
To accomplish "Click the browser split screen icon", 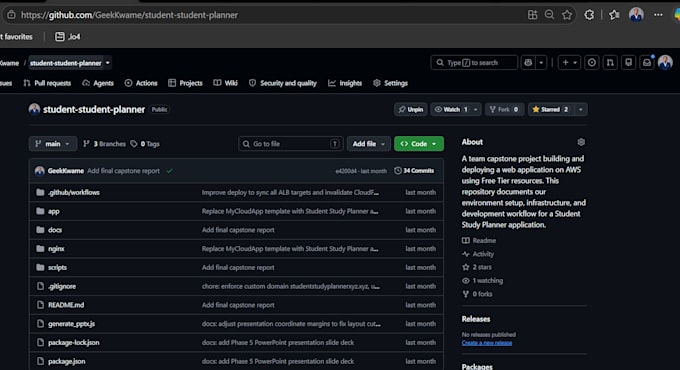I will pos(533,15).
